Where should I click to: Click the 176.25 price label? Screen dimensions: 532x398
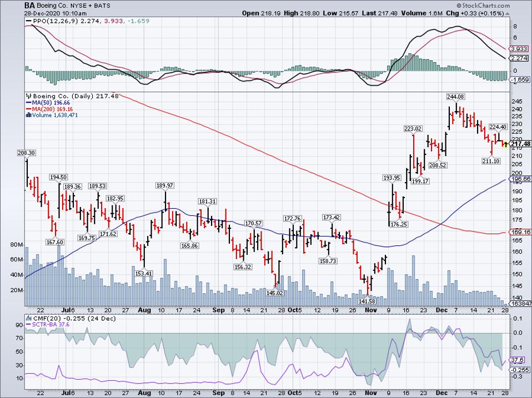(x=399, y=224)
